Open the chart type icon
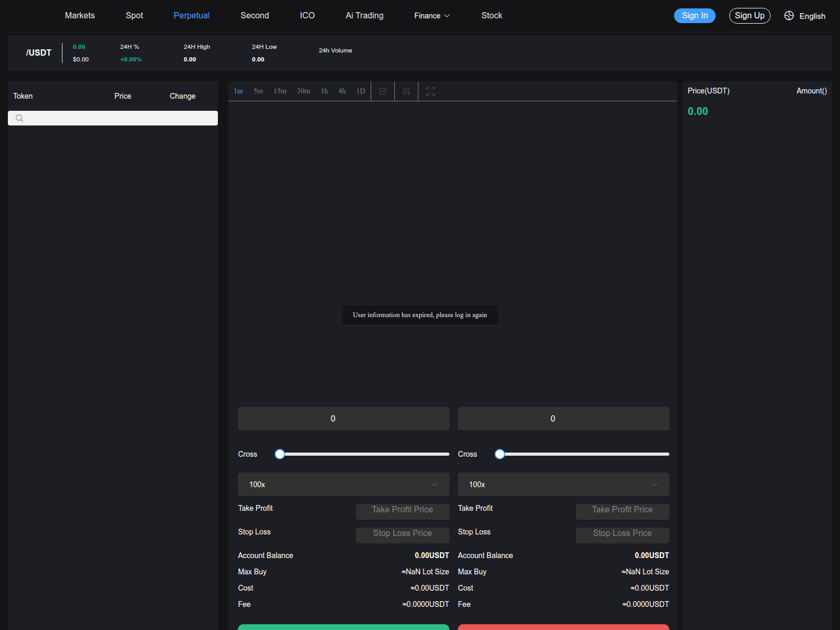Image resolution: width=840 pixels, height=630 pixels. point(383,91)
